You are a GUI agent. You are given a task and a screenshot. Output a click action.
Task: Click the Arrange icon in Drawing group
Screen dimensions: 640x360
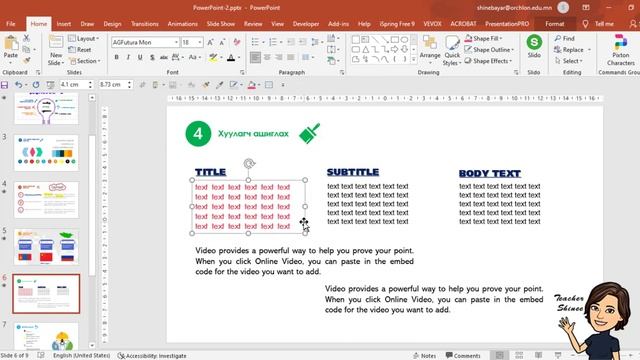pyautogui.click(x=430, y=43)
